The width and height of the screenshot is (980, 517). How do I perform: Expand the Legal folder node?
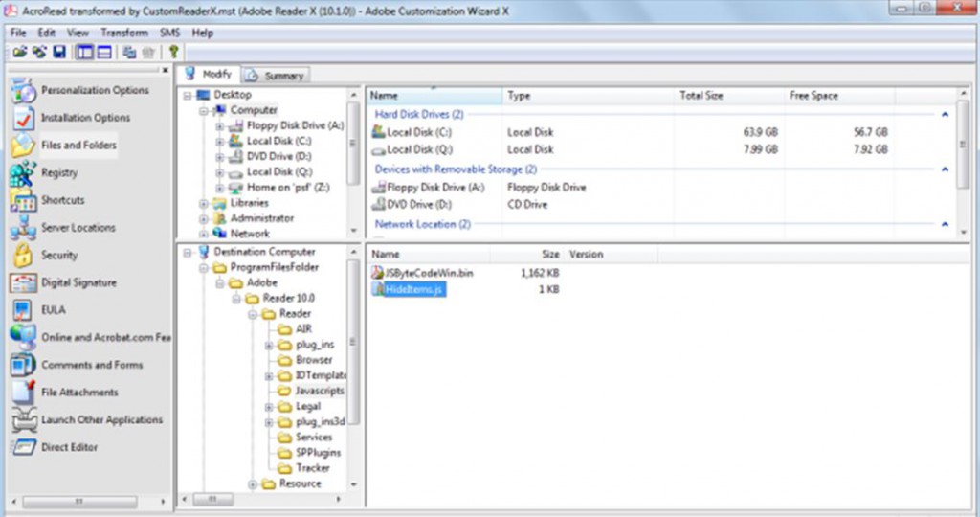click(x=269, y=407)
